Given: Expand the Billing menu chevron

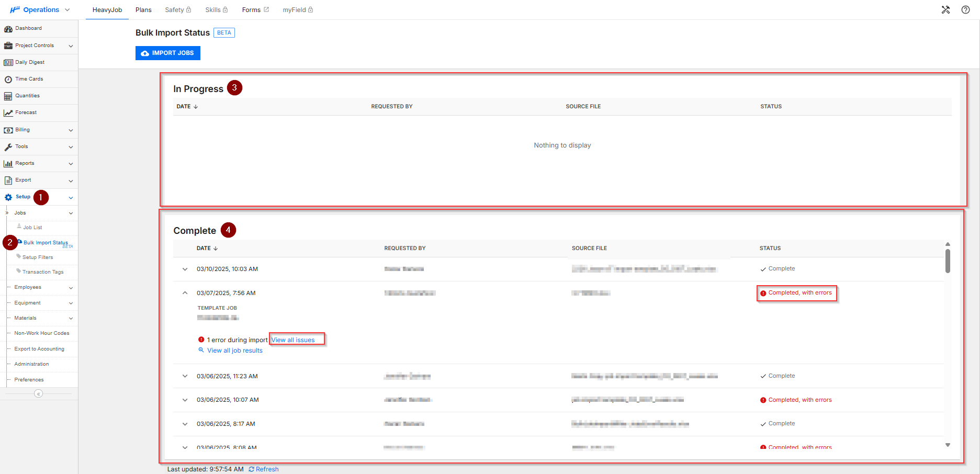Looking at the screenshot, I should tap(71, 130).
